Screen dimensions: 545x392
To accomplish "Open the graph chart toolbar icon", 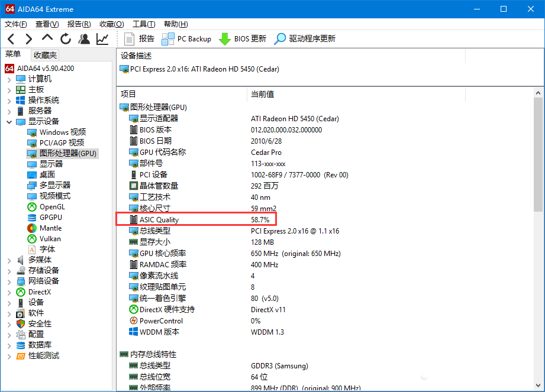I will (x=102, y=39).
